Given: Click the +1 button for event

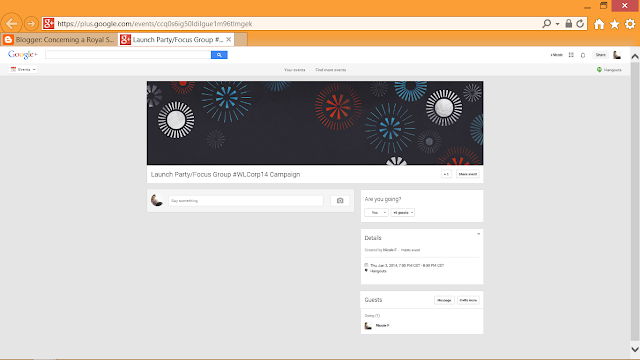Looking at the screenshot, I should pyautogui.click(x=446, y=174).
